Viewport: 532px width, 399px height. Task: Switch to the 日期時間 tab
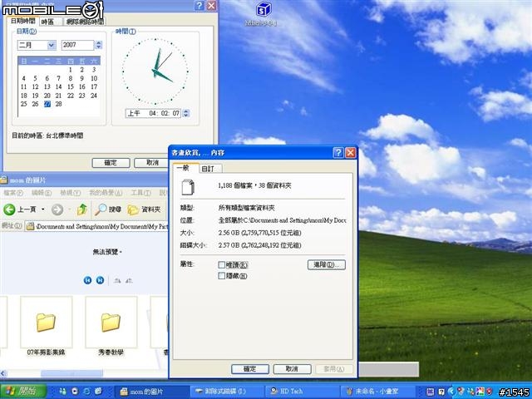click(x=23, y=21)
